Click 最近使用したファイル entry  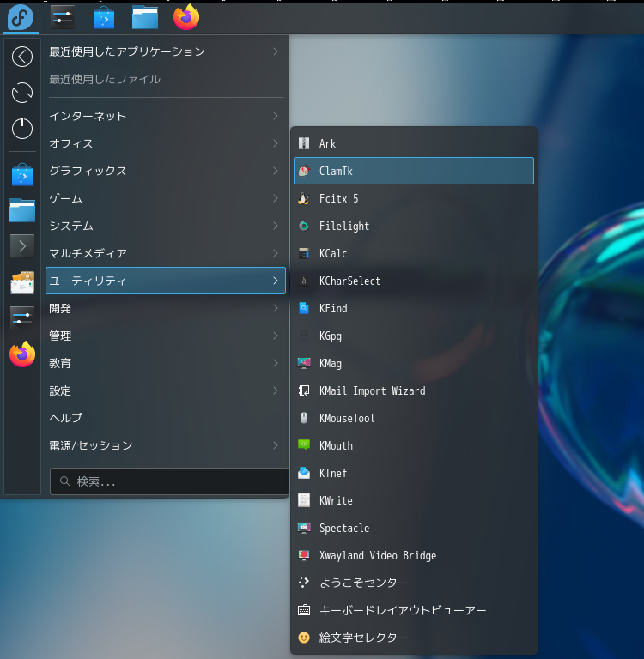coord(166,79)
